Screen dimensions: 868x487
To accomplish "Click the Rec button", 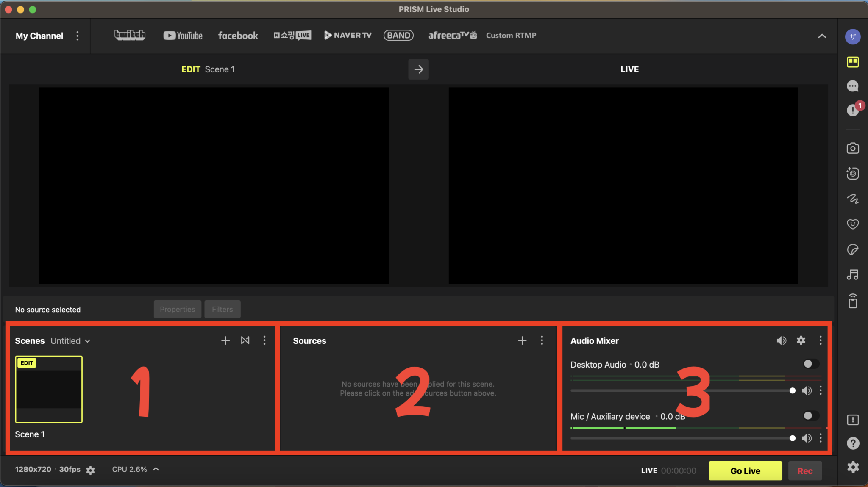I will click(804, 471).
